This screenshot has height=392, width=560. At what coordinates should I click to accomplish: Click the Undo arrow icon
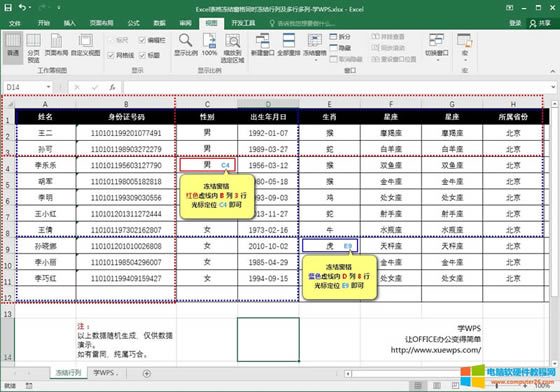coord(23,7)
